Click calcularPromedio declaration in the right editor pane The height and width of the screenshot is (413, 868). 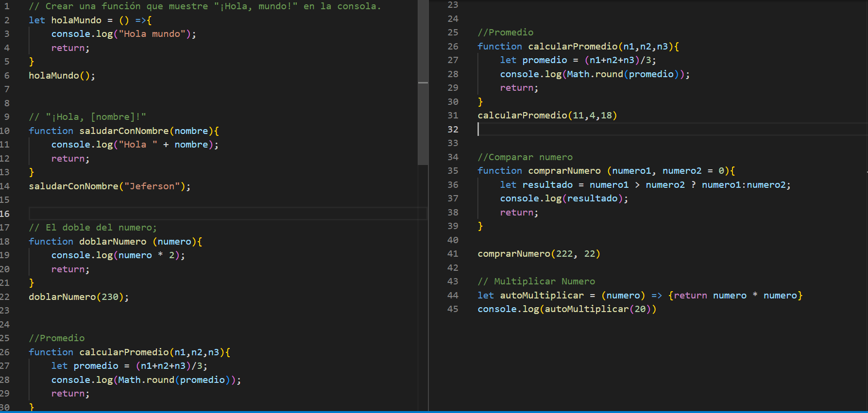[579, 47]
